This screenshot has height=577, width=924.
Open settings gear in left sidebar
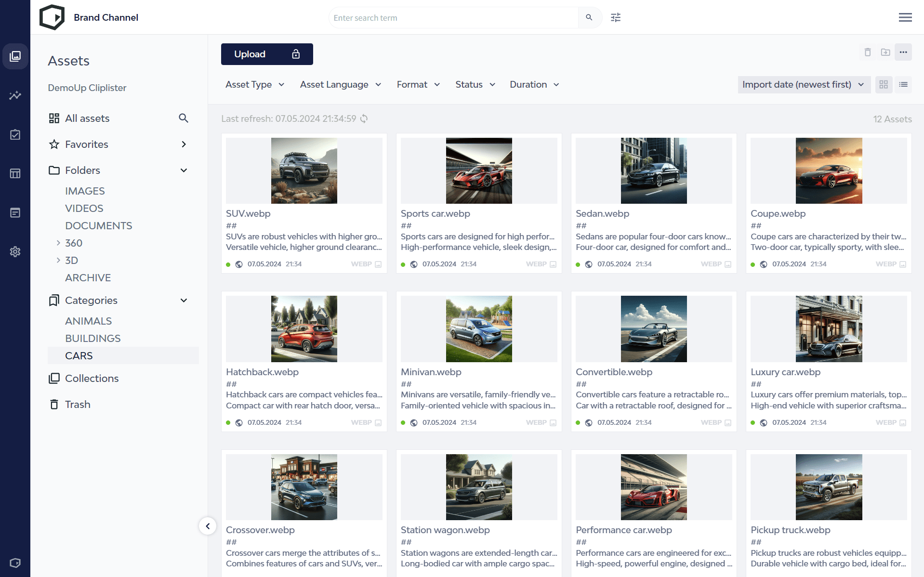pos(15,251)
